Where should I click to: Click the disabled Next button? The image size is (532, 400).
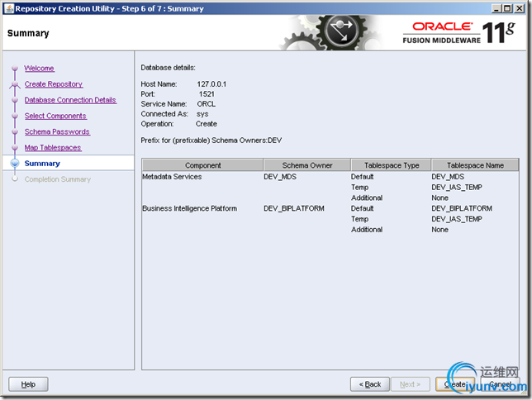(x=411, y=384)
